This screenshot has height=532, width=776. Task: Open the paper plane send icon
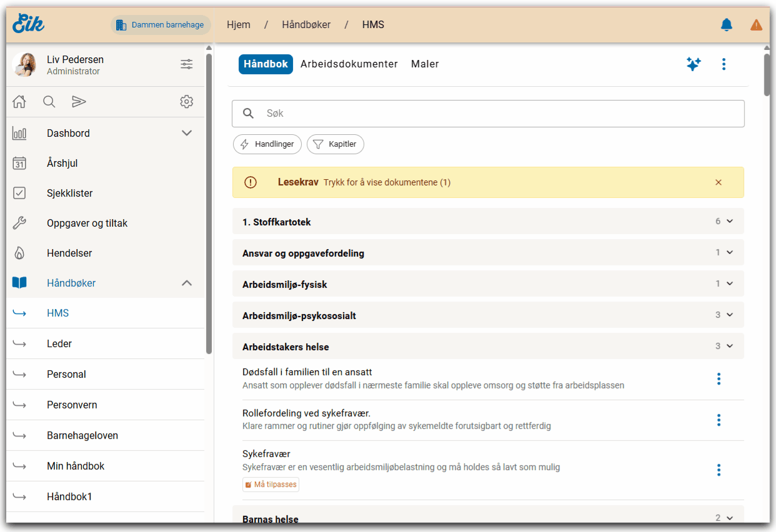pyautogui.click(x=79, y=102)
